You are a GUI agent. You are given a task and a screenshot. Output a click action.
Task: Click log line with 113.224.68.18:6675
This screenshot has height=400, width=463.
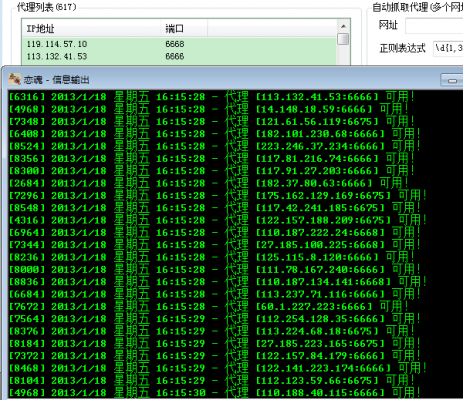212,331
